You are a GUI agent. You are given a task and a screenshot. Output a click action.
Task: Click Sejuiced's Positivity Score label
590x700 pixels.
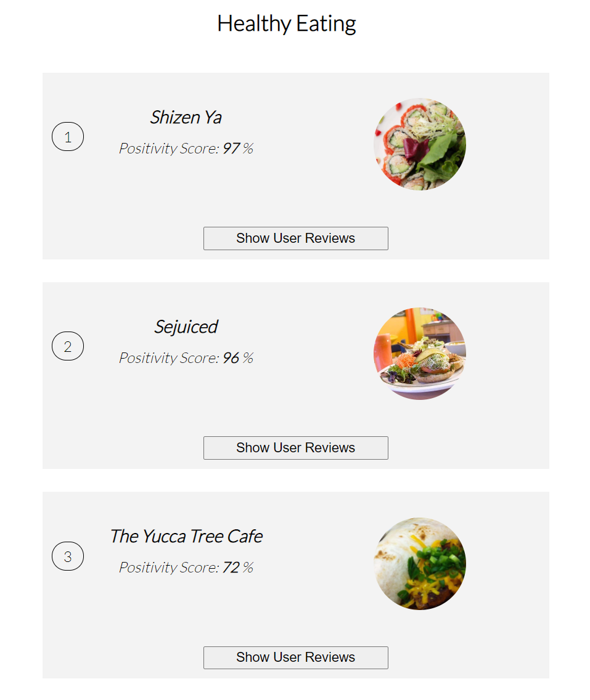(x=170, y=358)
